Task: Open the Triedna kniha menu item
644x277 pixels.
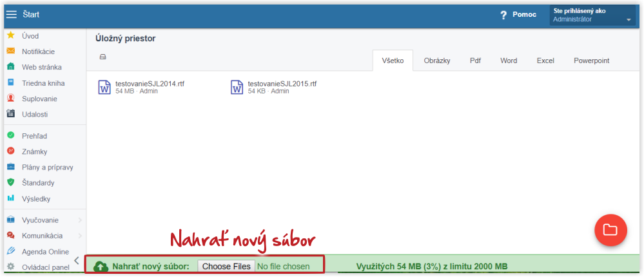Action: pyautogui.click(x=45, y=83)
